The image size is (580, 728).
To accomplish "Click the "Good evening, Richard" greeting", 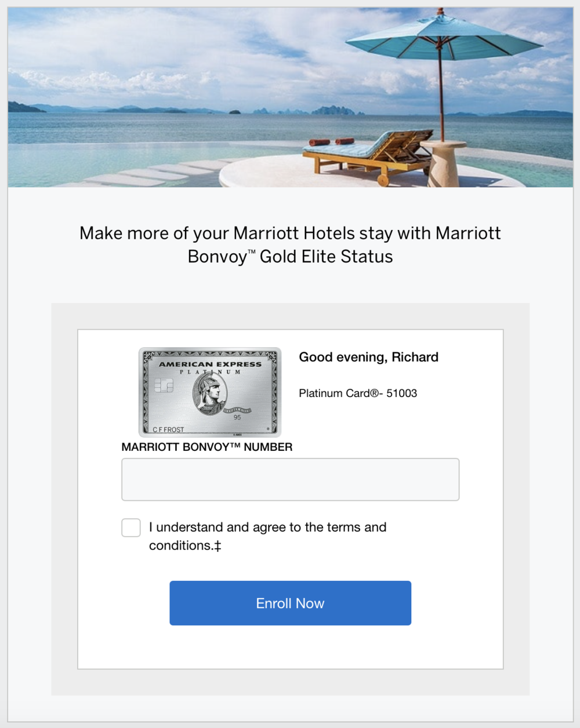I will [368, 357].
